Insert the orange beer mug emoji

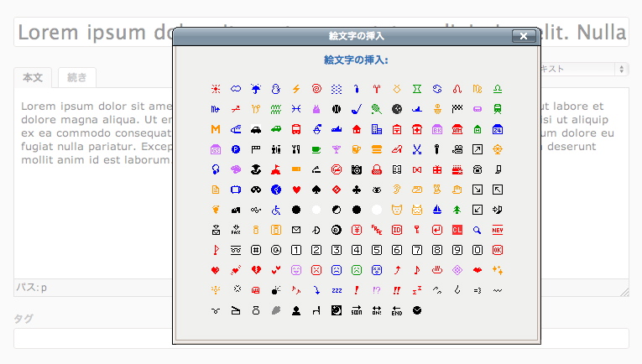[x=357, y=149]
